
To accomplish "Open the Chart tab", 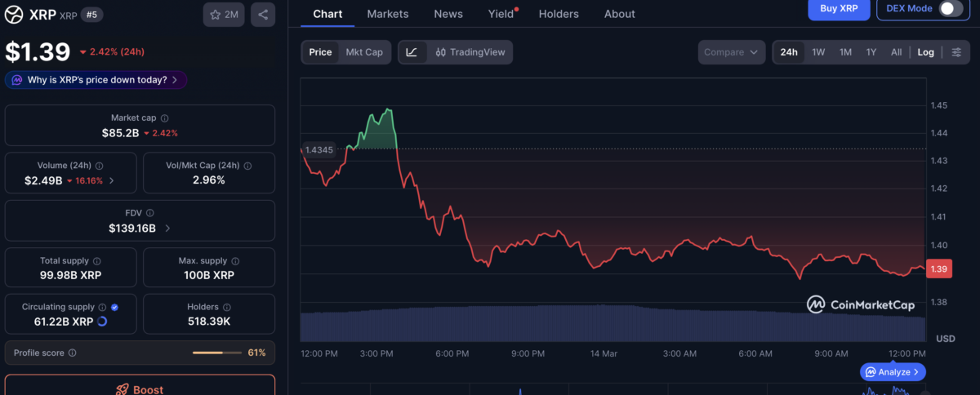I will [x=327, y=14].
